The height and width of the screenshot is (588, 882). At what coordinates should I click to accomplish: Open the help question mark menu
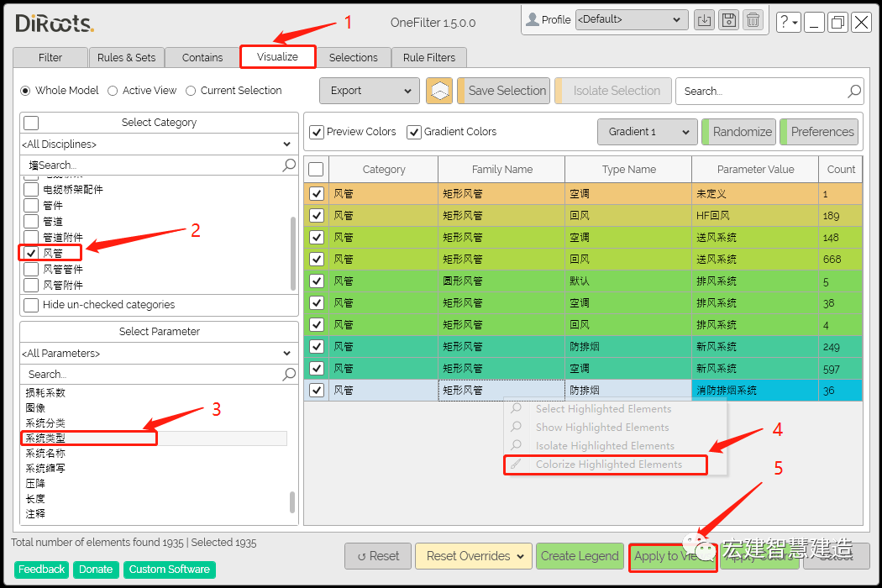788,22
